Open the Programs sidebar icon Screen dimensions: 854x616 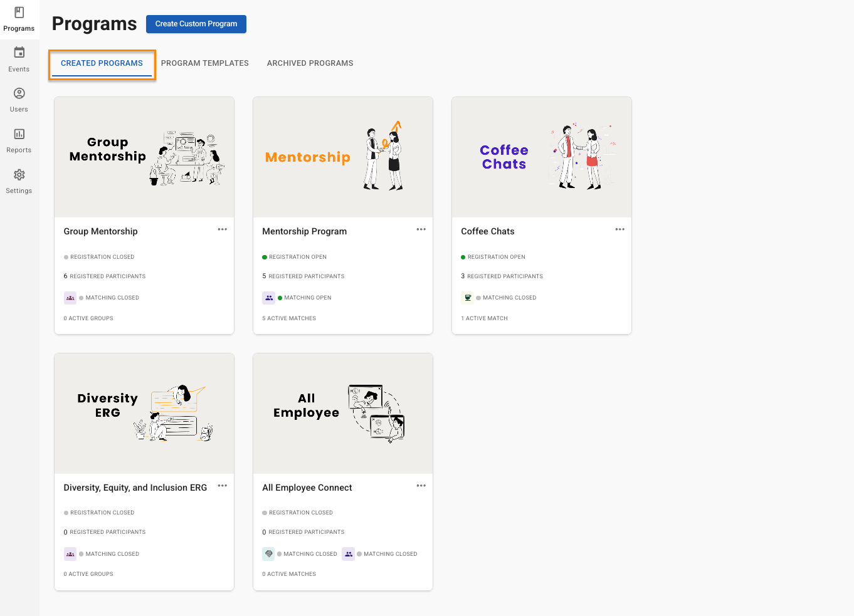tap(19, 13)
